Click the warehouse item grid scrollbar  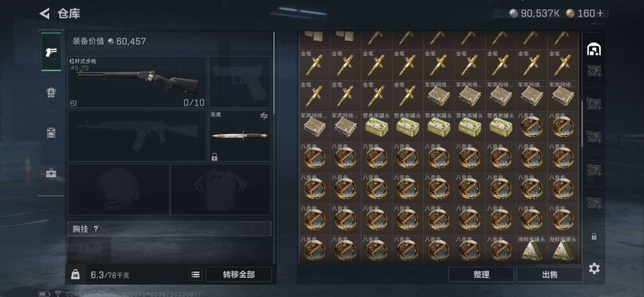[582, 124]
